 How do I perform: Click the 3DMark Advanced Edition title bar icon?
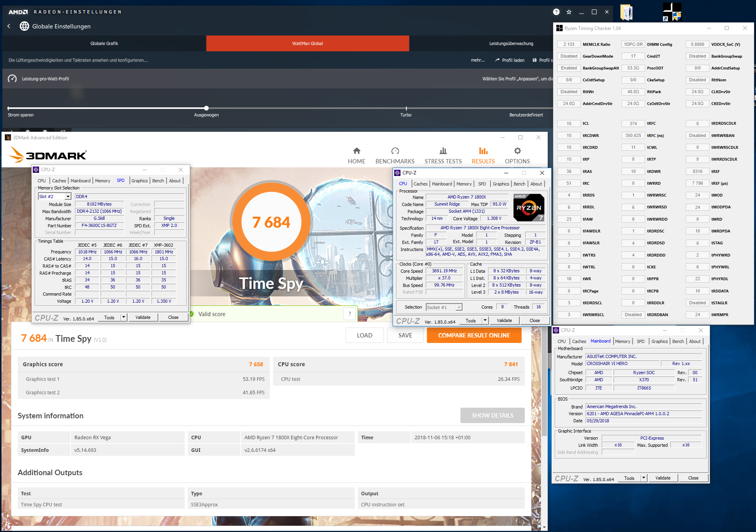tap(8, 137)
